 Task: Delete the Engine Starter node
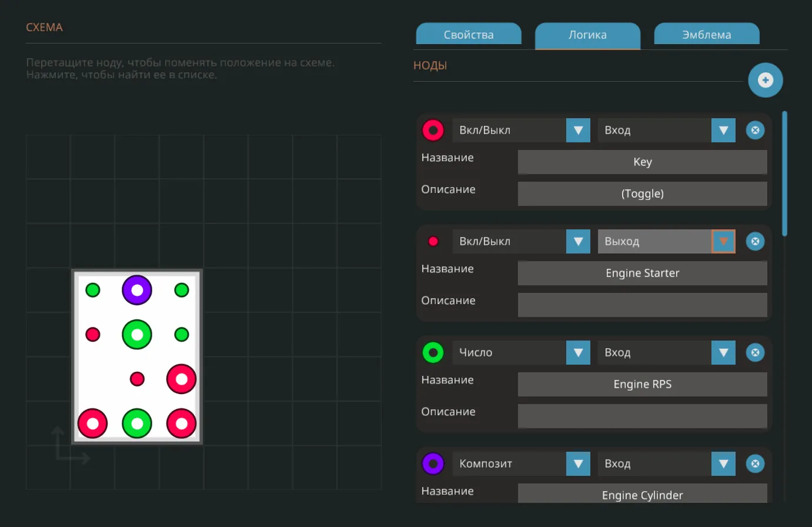[755, 241]
